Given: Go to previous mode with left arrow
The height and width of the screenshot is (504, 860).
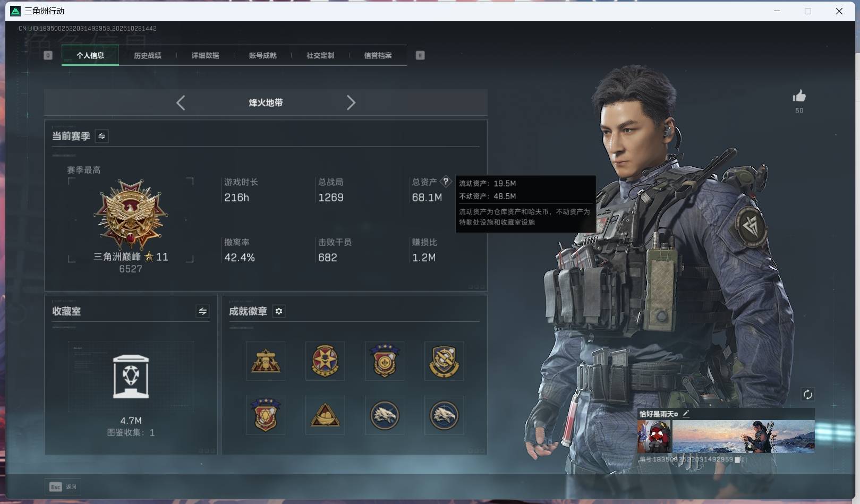Looking at the screenshot, I should [x=181, y=102].
